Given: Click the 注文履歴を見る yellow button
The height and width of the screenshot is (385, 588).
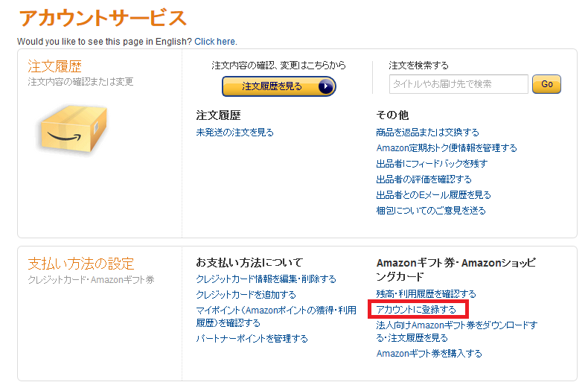Looking at the screenshot, I should [x=278, y=86].
